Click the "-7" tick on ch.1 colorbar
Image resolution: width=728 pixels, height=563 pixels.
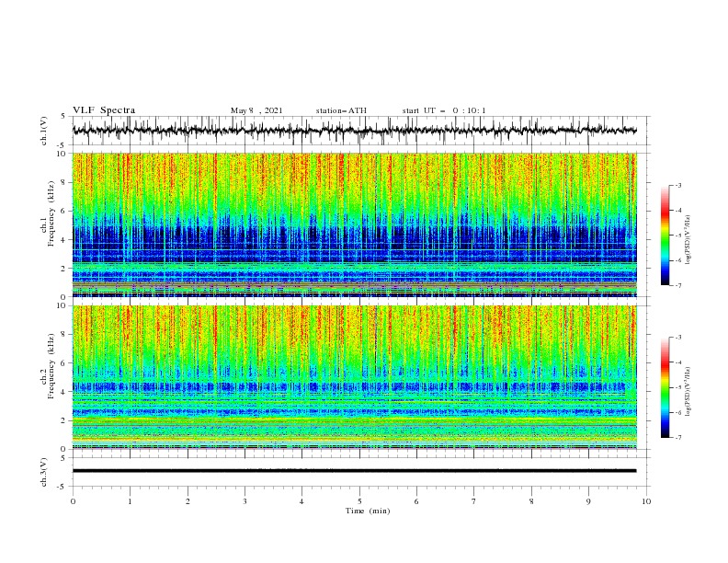coord(677,285)
